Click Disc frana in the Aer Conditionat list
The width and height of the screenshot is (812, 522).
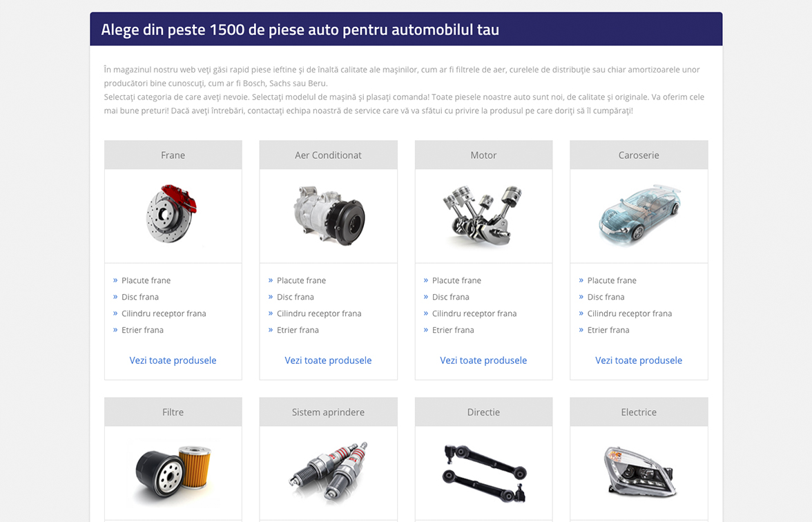[x=296, y=297]
